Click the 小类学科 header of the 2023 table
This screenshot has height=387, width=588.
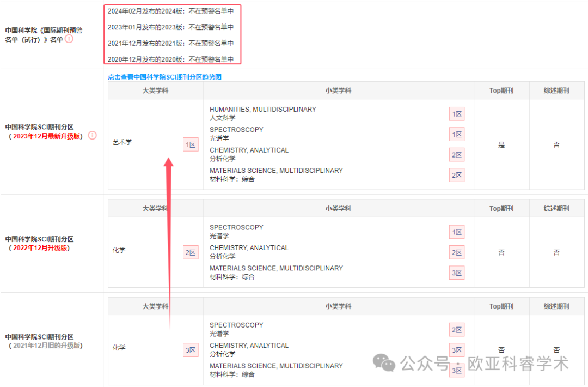[x=338, y=90]
